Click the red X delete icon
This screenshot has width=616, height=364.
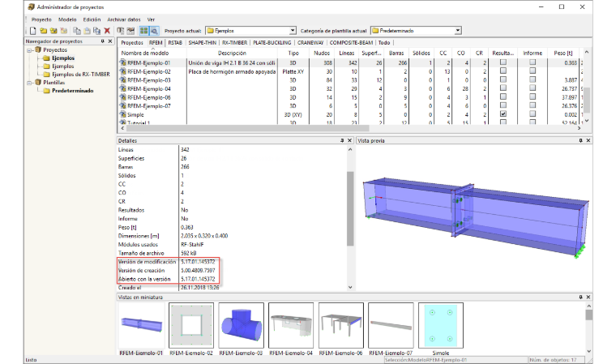click(x=107, y=31)
